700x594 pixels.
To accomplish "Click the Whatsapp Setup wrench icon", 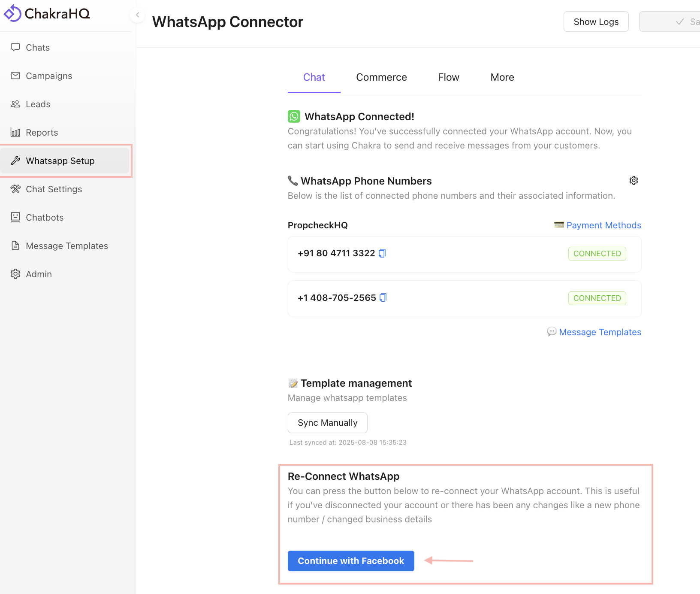I will coord(15,161).
